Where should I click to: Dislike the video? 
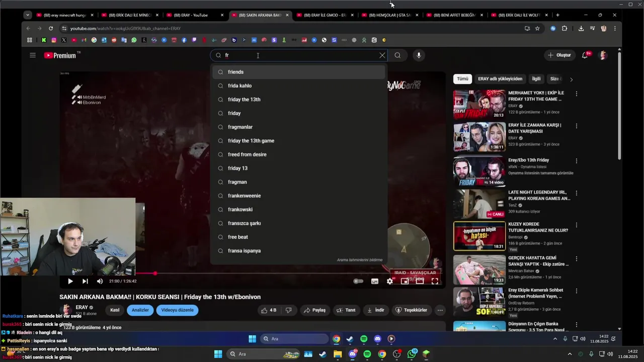289,310
